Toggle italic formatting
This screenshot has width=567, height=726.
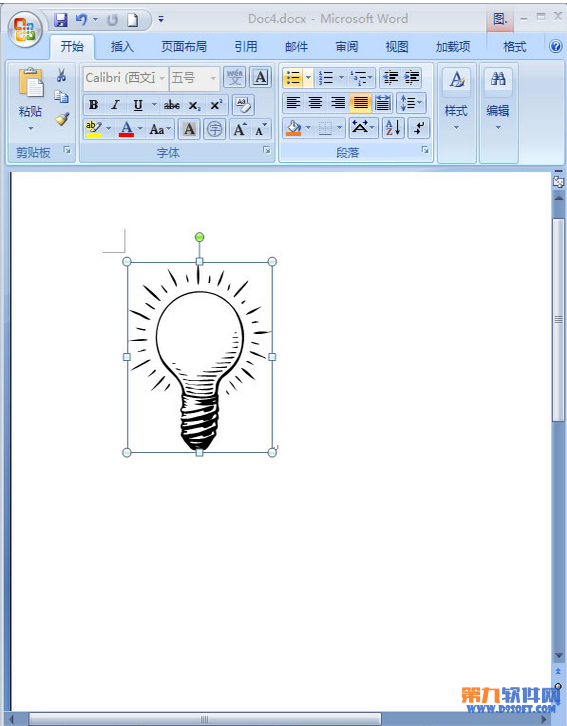click(x=115, y=105)
